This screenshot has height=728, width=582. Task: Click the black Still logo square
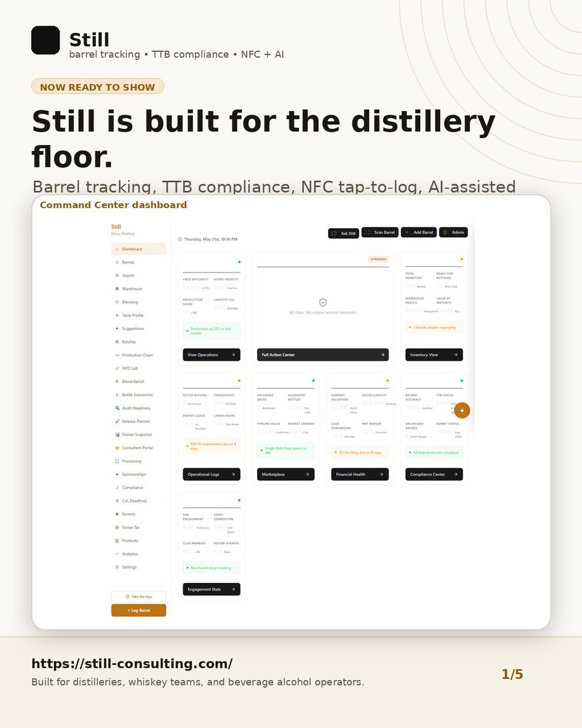pos(45,40)
